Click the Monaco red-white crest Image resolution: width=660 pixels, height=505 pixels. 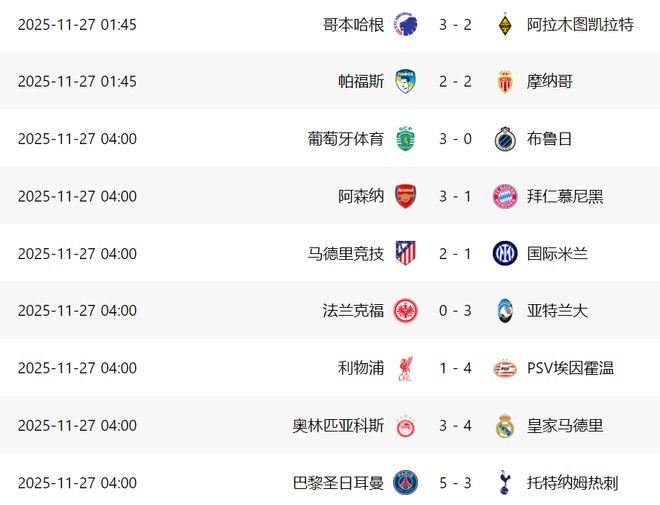(504, 82)
